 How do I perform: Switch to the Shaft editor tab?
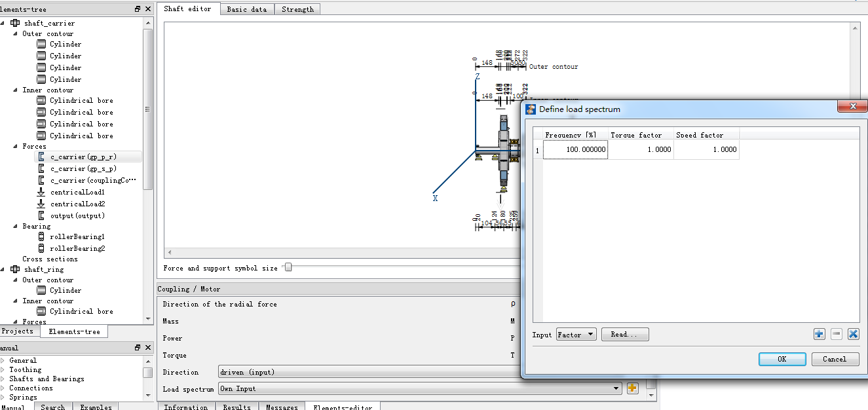click(187, 9)
